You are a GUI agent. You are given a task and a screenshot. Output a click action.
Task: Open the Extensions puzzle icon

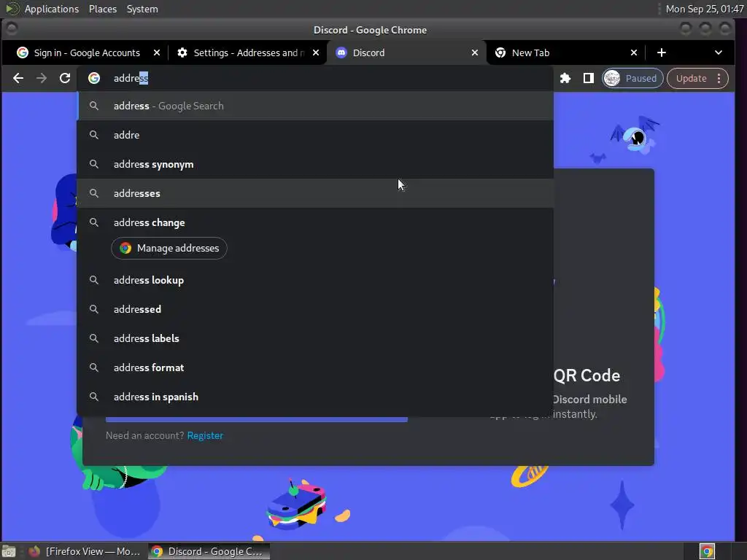565,78
